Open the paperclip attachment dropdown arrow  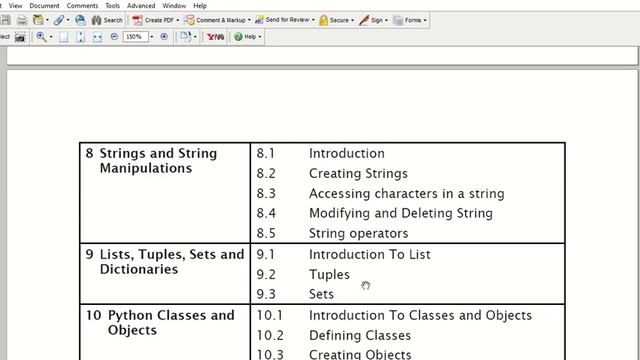point(68,20)
